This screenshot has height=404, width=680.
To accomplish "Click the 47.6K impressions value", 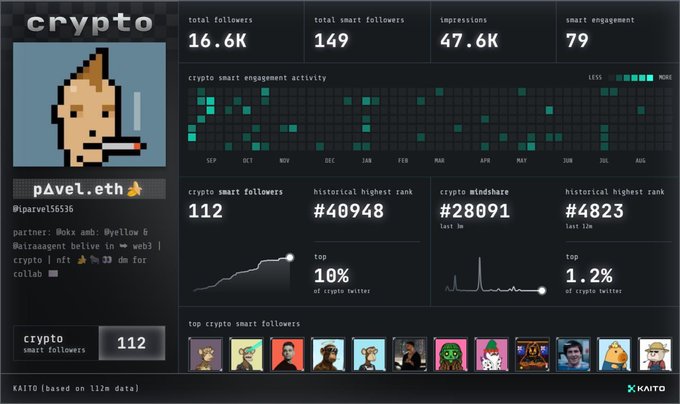I will coord(469,41).
